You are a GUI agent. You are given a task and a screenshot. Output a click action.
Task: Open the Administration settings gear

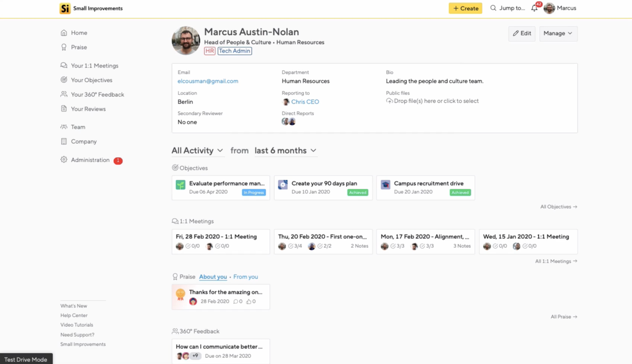[x=64, y=160]
